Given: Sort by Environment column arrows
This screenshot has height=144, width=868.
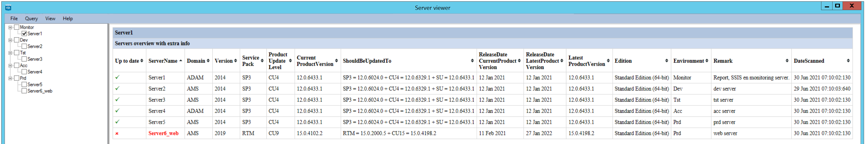Looking at the screenshot, I should [707, 61].
